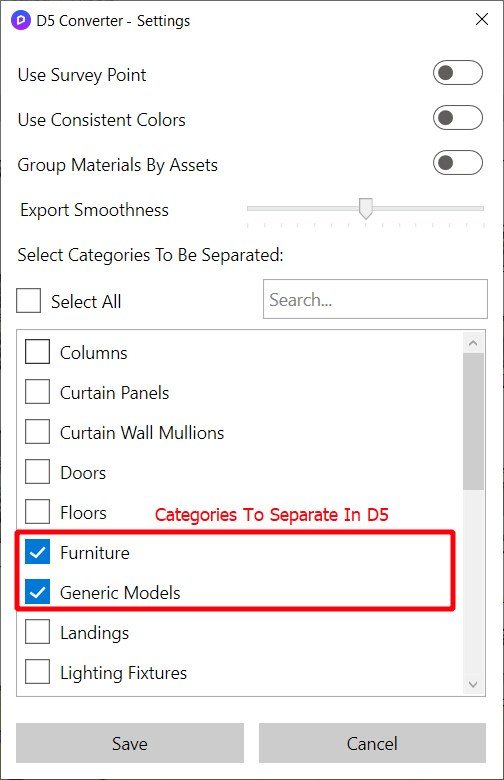Image resolution: width=504 pixels, height=780 pixels.
Task: Check the Curtain Panels category
Action: point(37,391)
